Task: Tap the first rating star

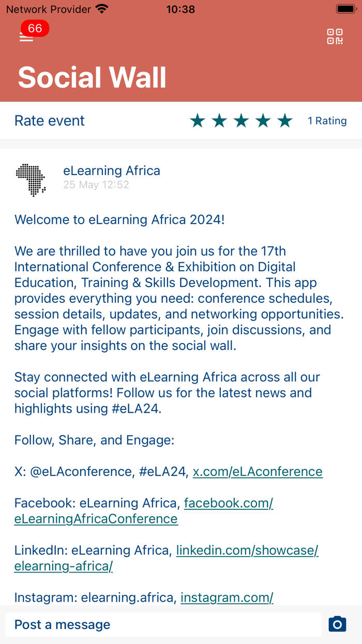Action: coord(198,120)
